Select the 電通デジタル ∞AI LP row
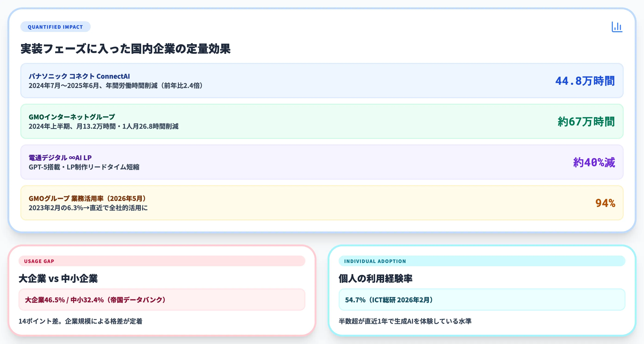 pos(322,162)
